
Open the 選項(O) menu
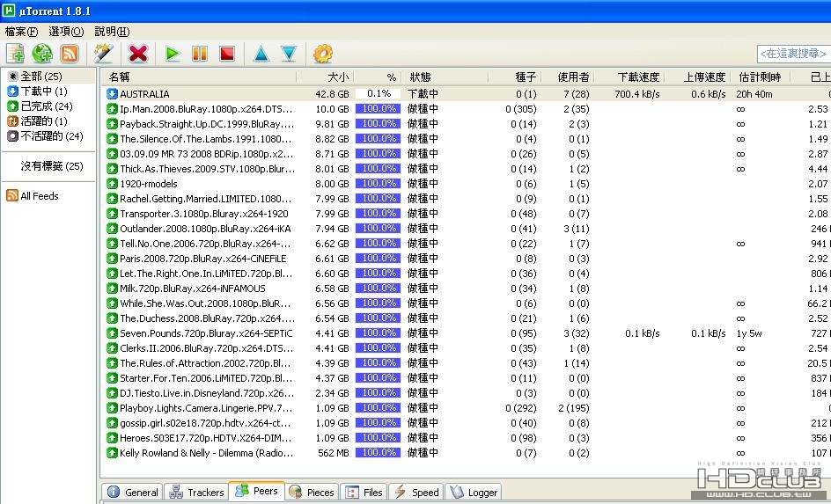point(66,32)
